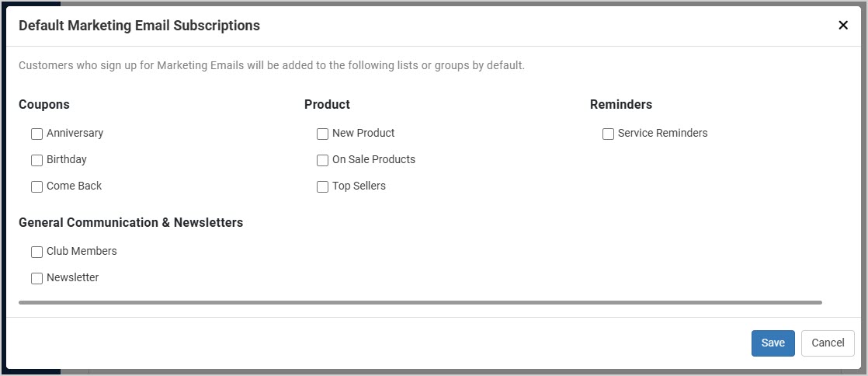Click the horizontal scrollbar under the lists
The image size is (868, 376).
click(420, 302)
